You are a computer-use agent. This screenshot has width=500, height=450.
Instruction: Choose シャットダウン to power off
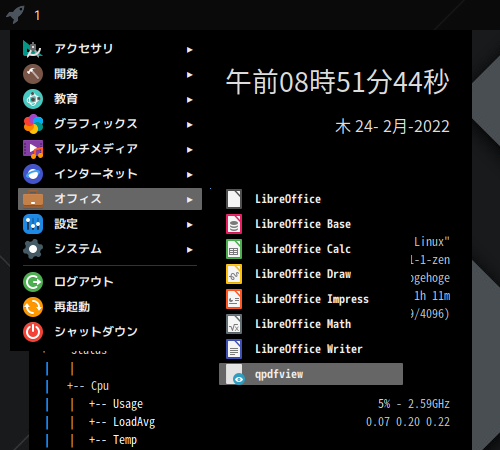click(110, 332)
